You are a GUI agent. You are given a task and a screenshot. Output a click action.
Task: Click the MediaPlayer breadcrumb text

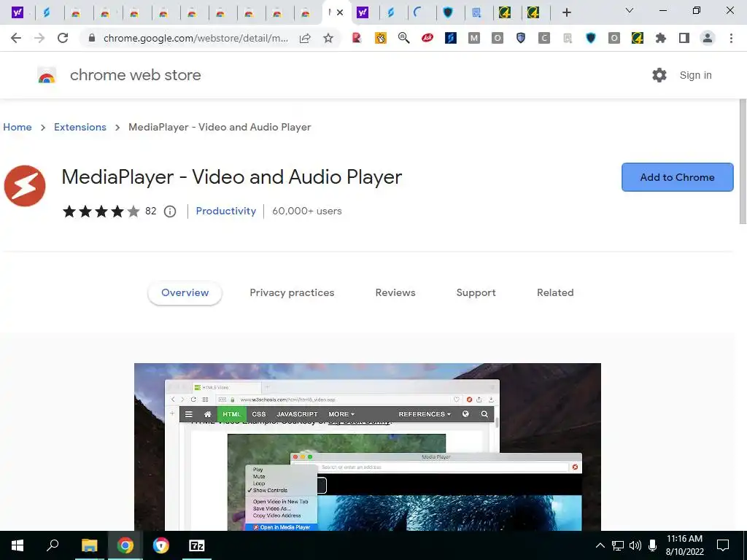[x=220, y=127]
